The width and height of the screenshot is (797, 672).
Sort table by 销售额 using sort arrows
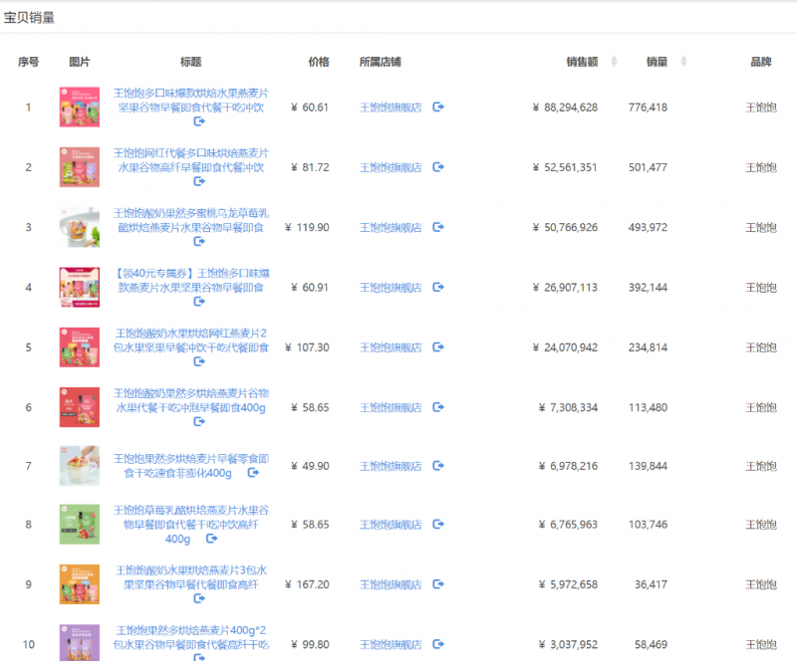614,62
